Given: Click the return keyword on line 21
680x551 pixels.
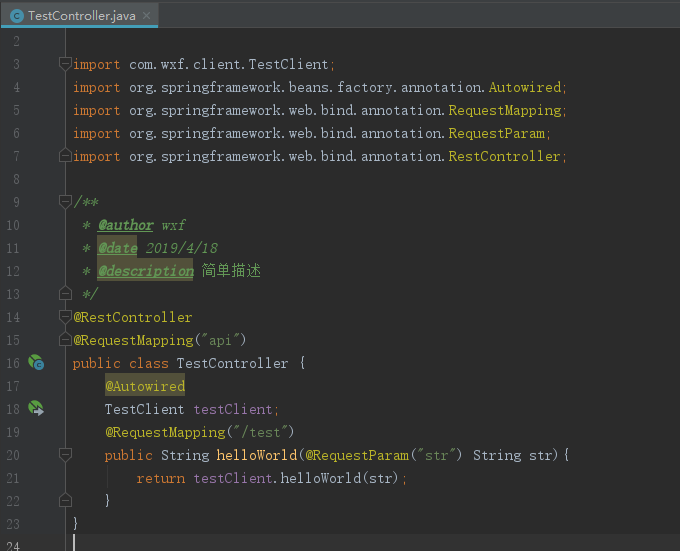Looking at the screenshot, I should [x=160, y=478].
